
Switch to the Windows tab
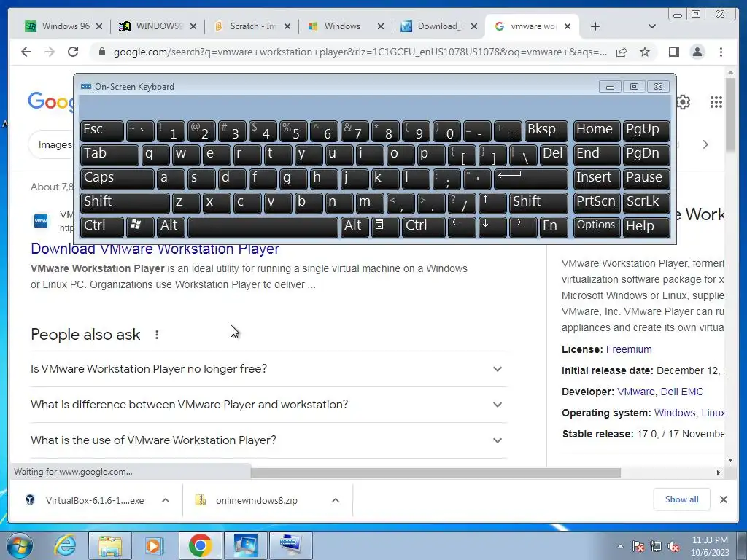346,26
